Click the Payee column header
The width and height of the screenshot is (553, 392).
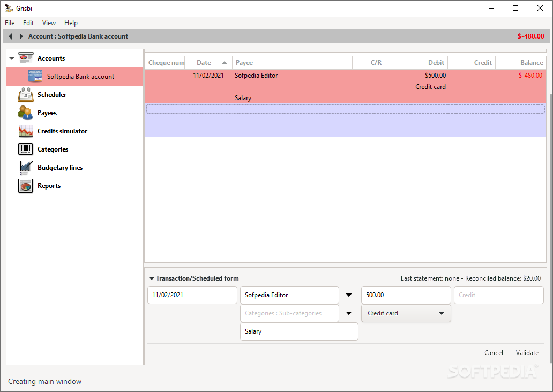pos(292,63)
